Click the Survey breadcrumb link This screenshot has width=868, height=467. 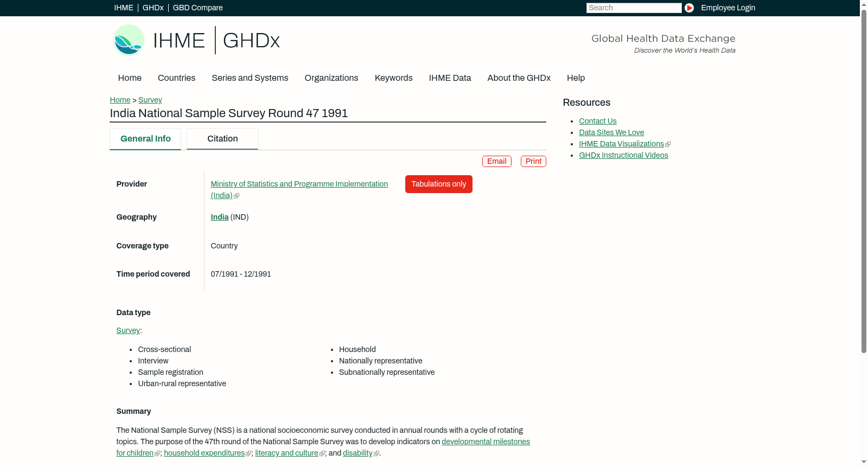[x=150, y=100]
